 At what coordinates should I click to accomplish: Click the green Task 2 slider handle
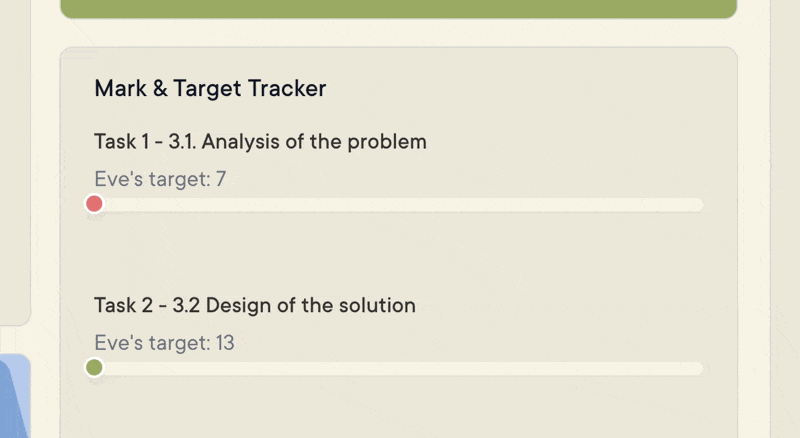coord(94,368)
